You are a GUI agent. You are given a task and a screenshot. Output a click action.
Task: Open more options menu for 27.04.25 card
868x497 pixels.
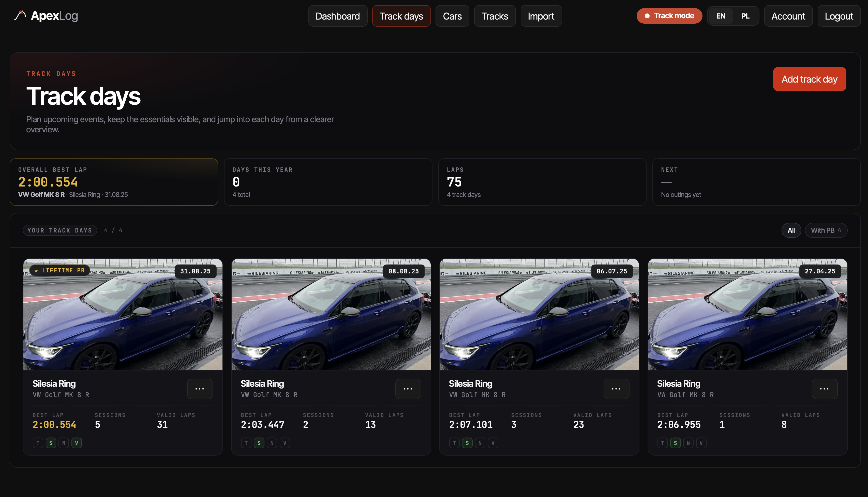[824, 389]
